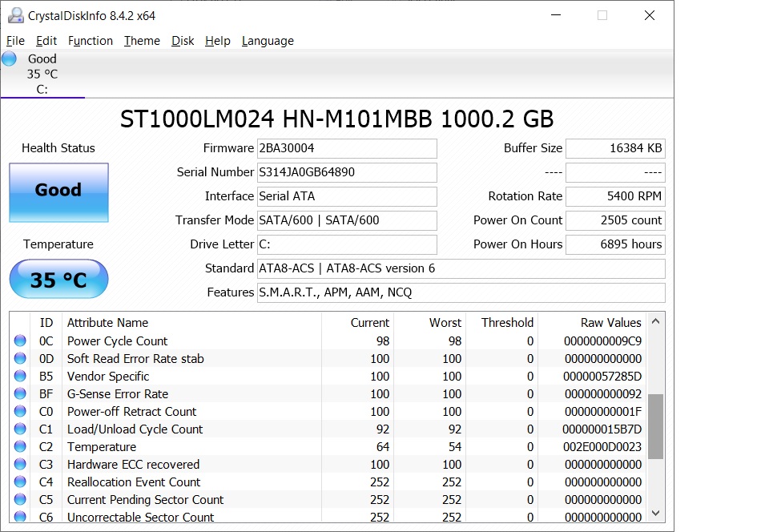Select the Power Cycle Count attribute row
Screen dimensions: 769x532
coord(328,341)
